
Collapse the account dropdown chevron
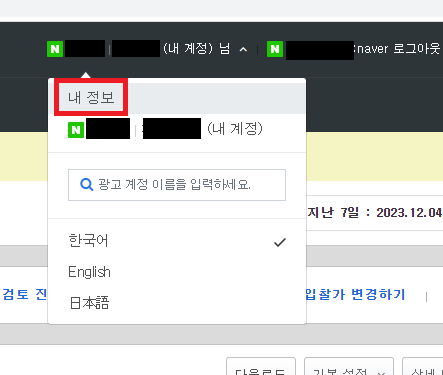click(x=243, y=50)
